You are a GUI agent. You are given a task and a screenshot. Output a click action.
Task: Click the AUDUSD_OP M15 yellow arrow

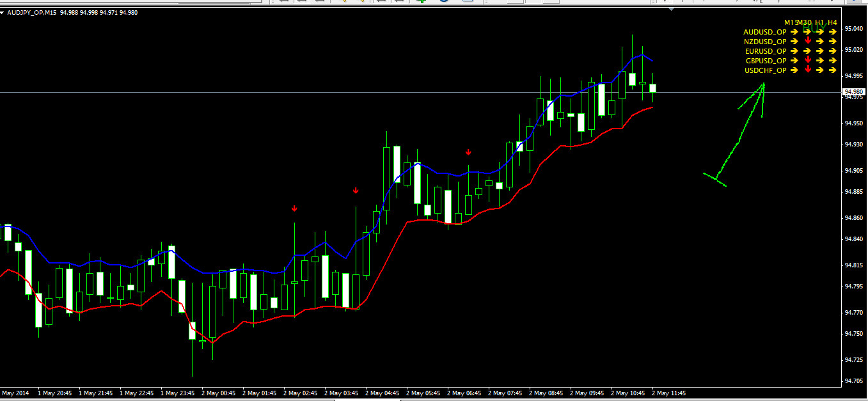(794, 32)
